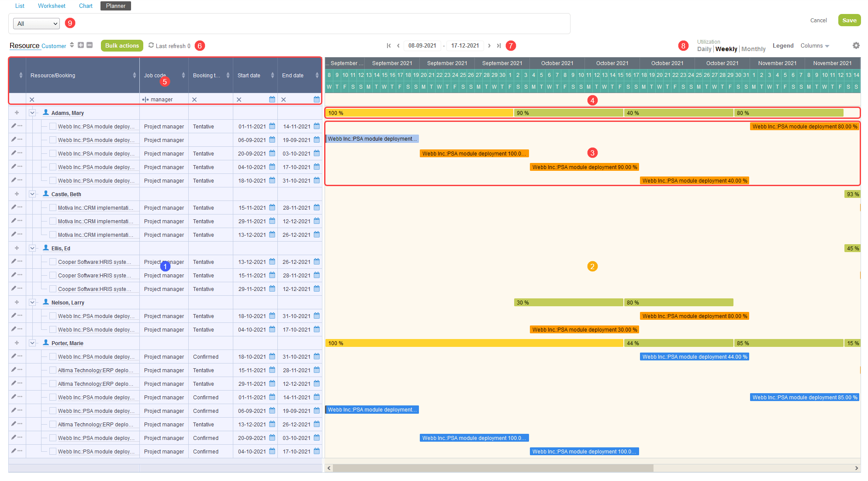868x481 pixels.
Task: Check first Adams, Mary booking checkbox
Action: click(x=53, y=126)
